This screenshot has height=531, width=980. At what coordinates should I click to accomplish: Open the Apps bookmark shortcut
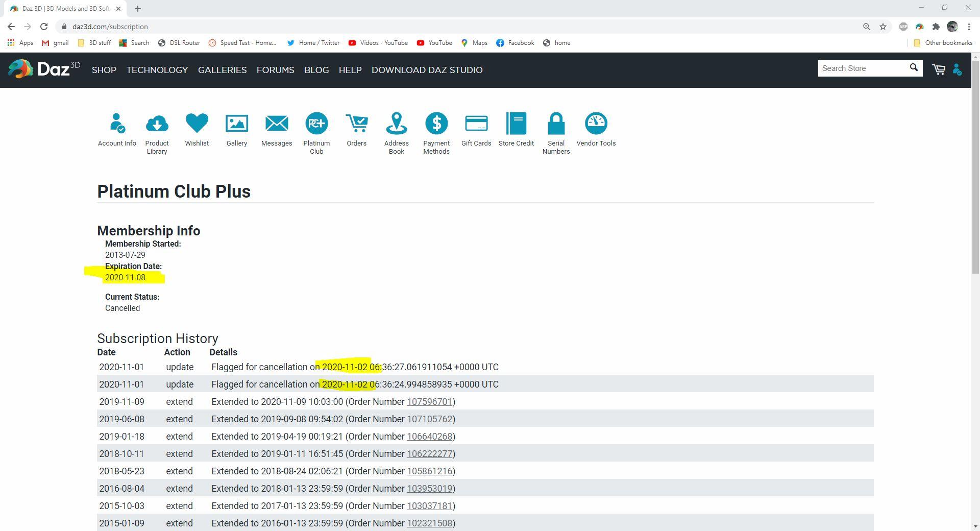[20, 43]
